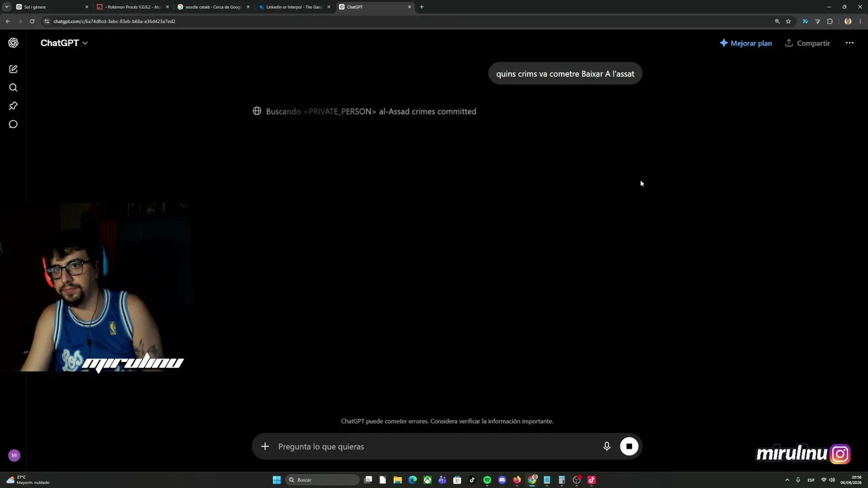Click the Mejorar plan upgrade button
868x488 pixels.
(x=746, y=43)
